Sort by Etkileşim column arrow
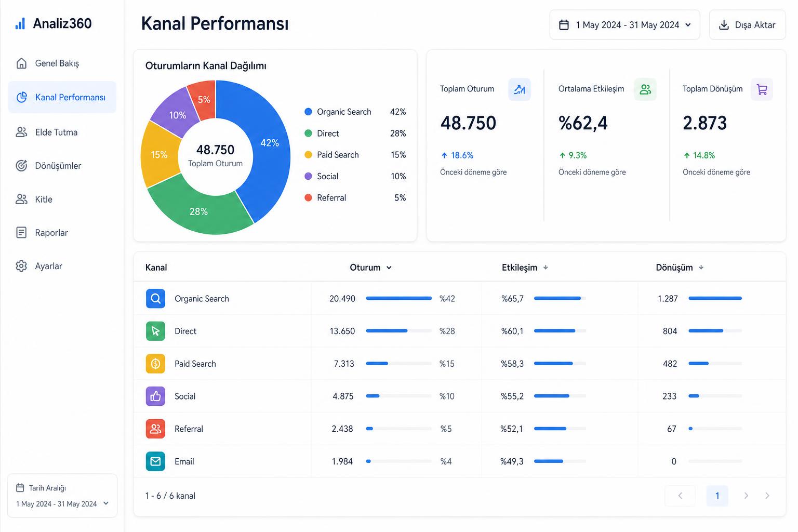The width and height of the screenshot is (798, 532). click(x=546, y=268)
